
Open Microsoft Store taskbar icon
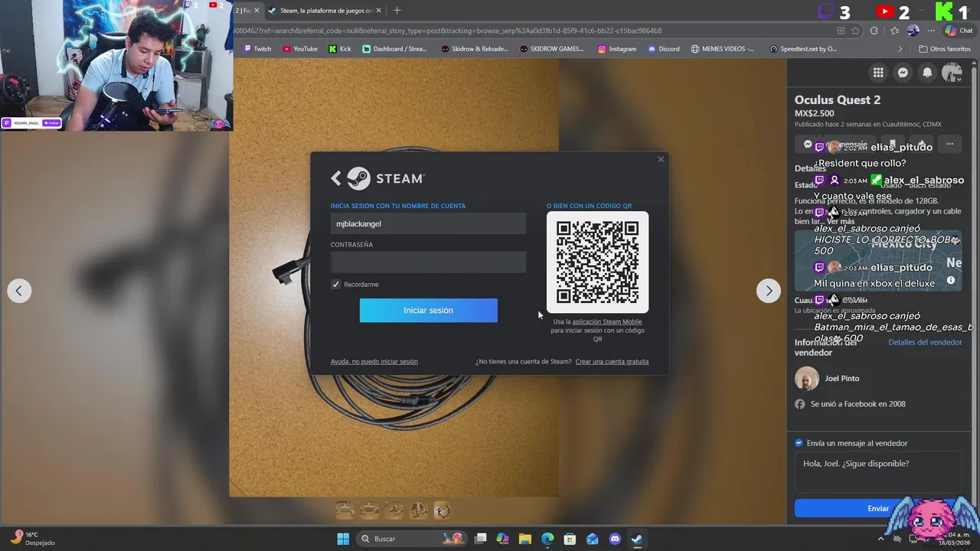[570, 539]
